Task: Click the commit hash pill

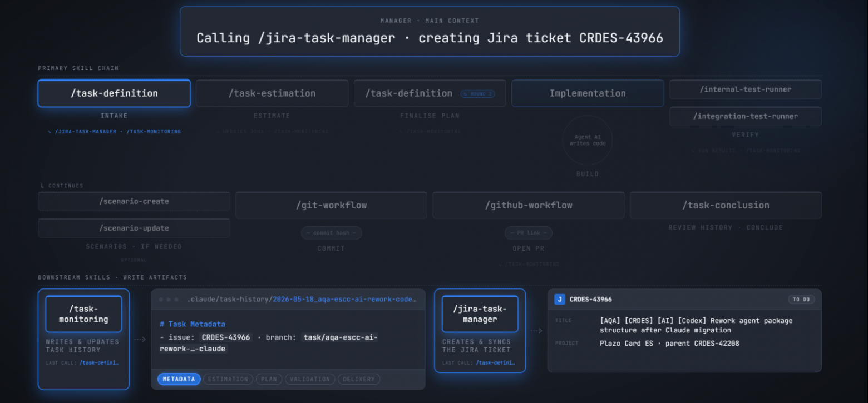Action: (x=331, y=233)
